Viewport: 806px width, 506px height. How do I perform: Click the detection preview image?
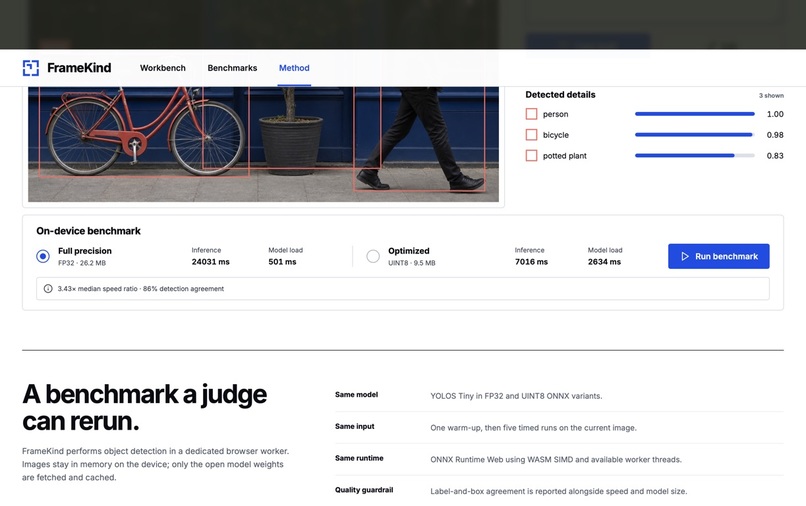pyautogui.click(x=263, y=144)
